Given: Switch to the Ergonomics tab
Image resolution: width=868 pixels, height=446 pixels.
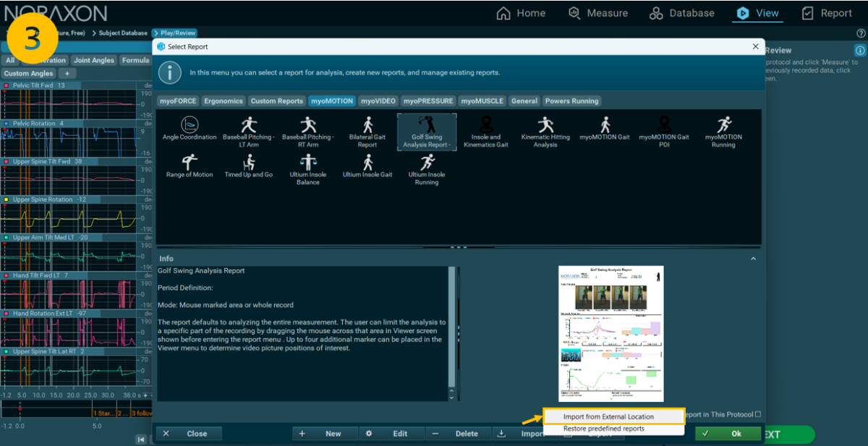Looking at the screenshot, I should tap(223, 101).
